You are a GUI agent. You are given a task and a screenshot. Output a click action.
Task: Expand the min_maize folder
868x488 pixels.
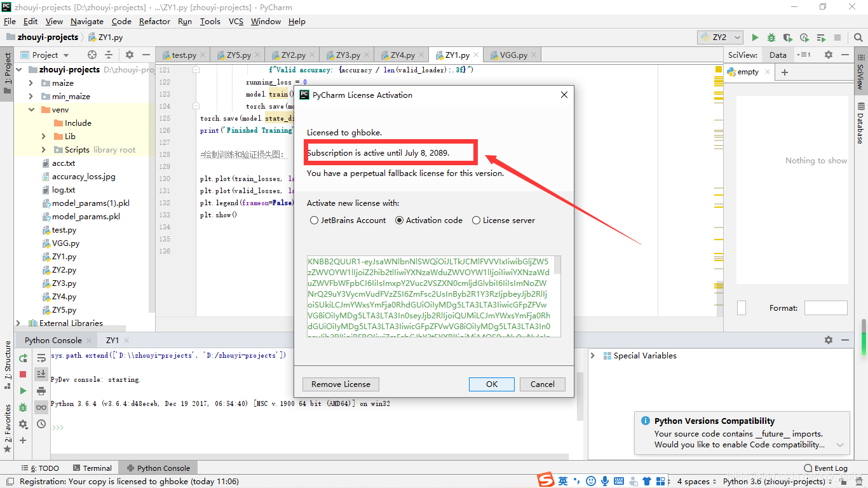[31, 97]
